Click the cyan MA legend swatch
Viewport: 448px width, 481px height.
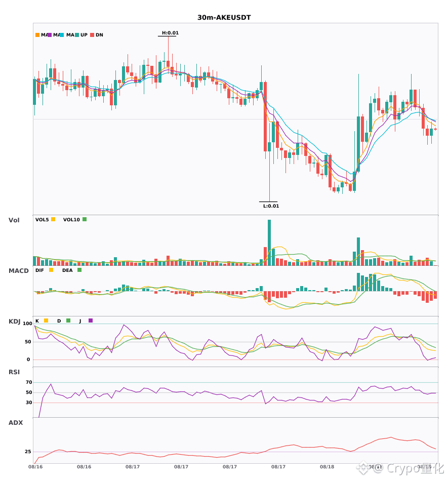point(62,35)
